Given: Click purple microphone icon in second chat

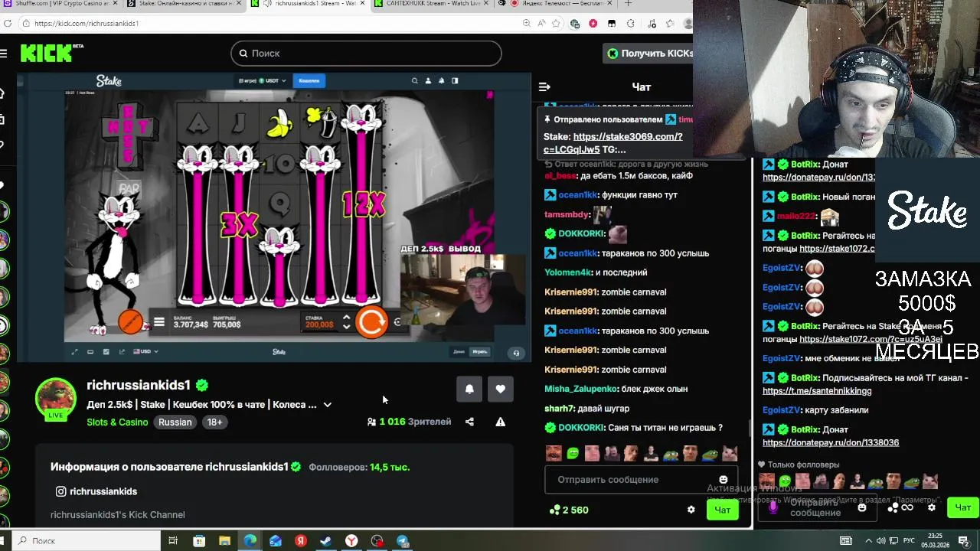Looking at the screenshot, I should pyautogui.click(x=773, y=507).
